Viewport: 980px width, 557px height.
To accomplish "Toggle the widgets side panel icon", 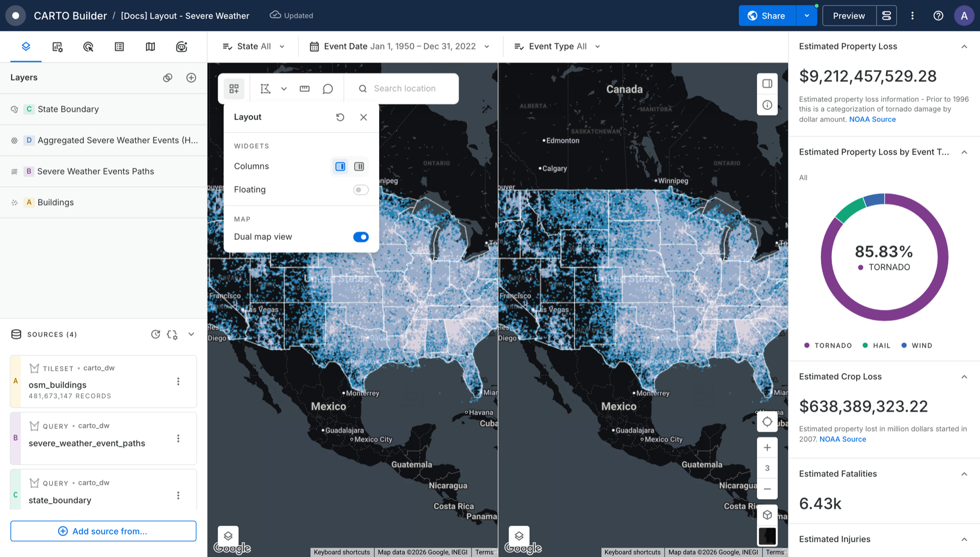I will click(x=767, y=84).
